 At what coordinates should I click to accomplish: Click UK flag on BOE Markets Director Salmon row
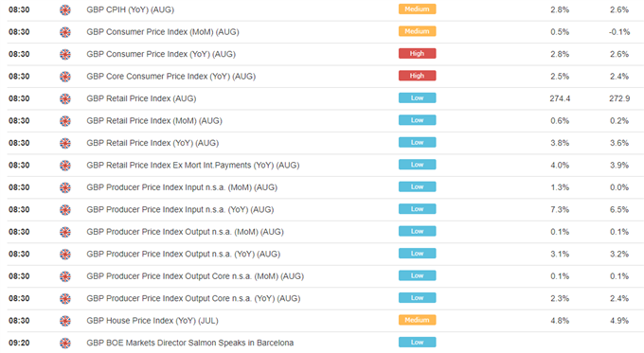65,343
